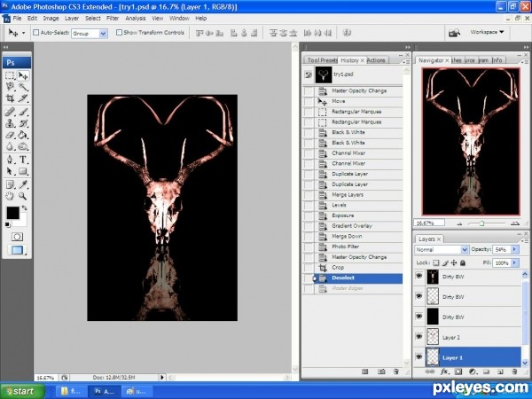Create a new adjustment layer from Layers panel
Screen dimensions: 532x399
[472, 372]
